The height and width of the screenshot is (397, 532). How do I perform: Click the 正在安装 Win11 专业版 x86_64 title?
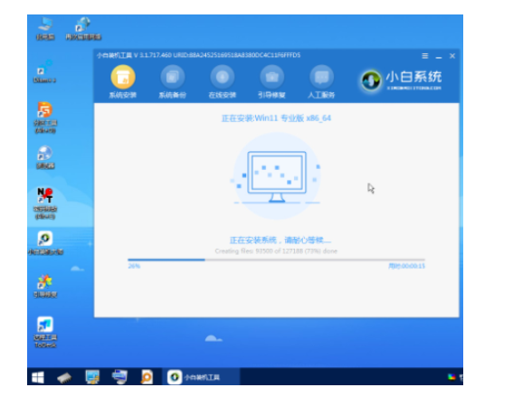276,118
